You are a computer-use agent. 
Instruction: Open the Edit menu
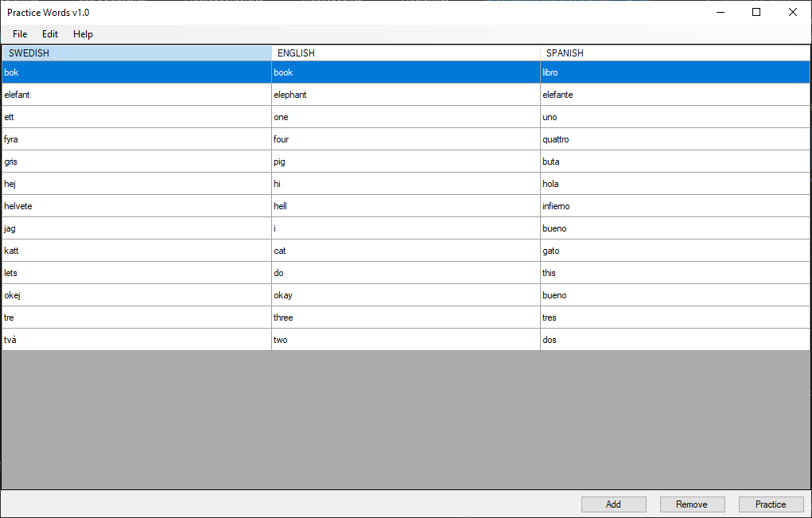point(49,34)
